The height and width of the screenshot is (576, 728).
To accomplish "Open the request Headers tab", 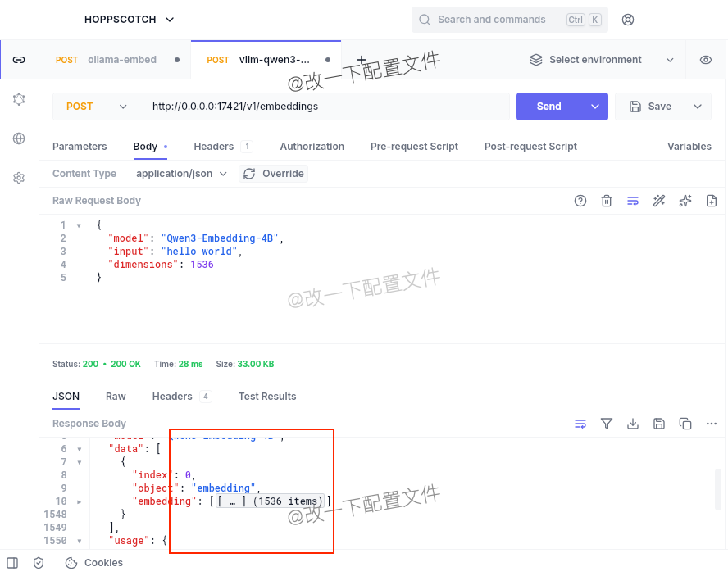I will click(223, 147).
